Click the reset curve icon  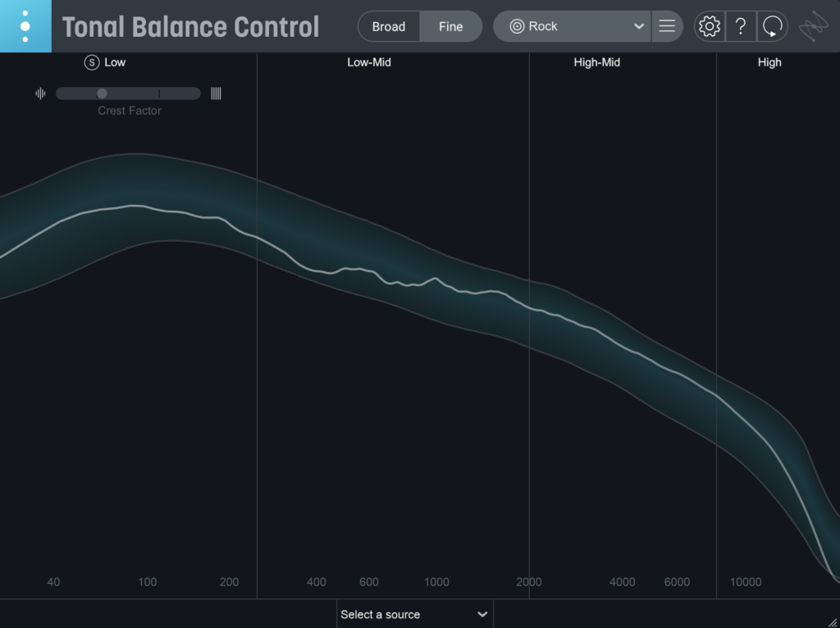tap(772, 25)
